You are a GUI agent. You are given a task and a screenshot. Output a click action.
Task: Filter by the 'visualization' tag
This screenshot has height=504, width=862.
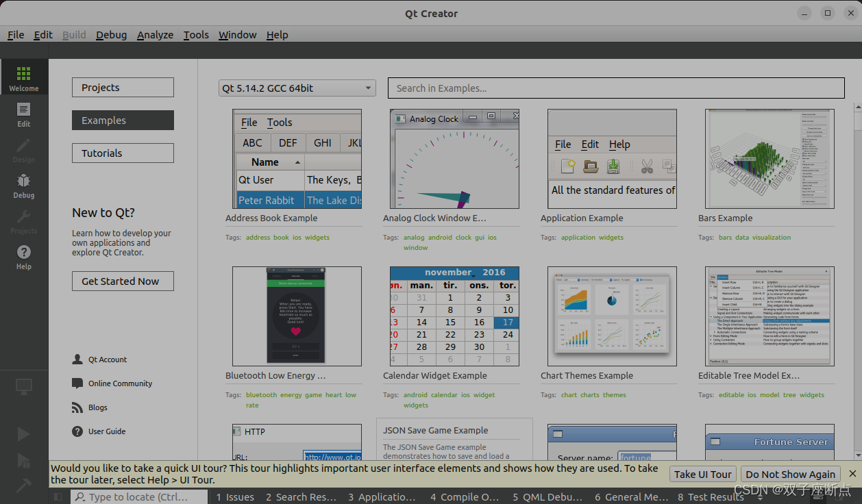(772, 238)
